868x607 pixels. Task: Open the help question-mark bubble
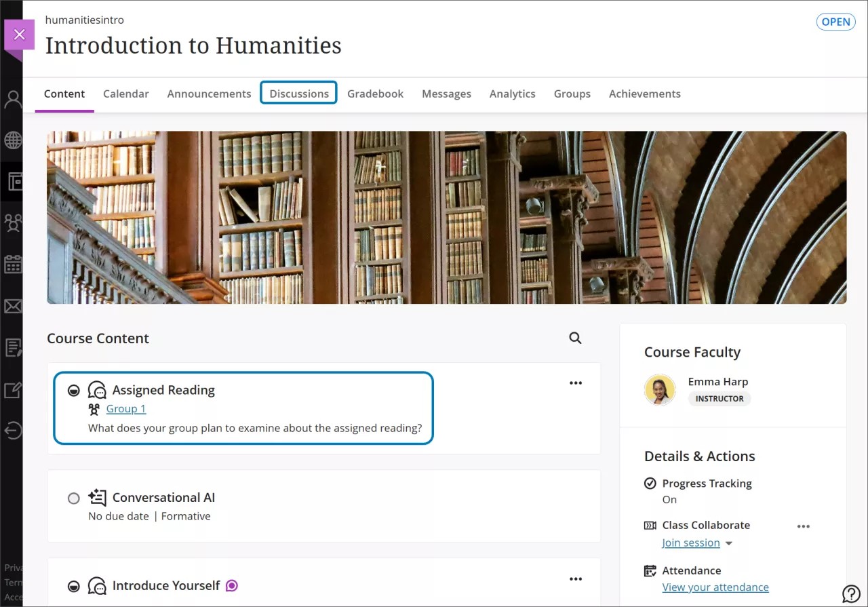point(852,593)
